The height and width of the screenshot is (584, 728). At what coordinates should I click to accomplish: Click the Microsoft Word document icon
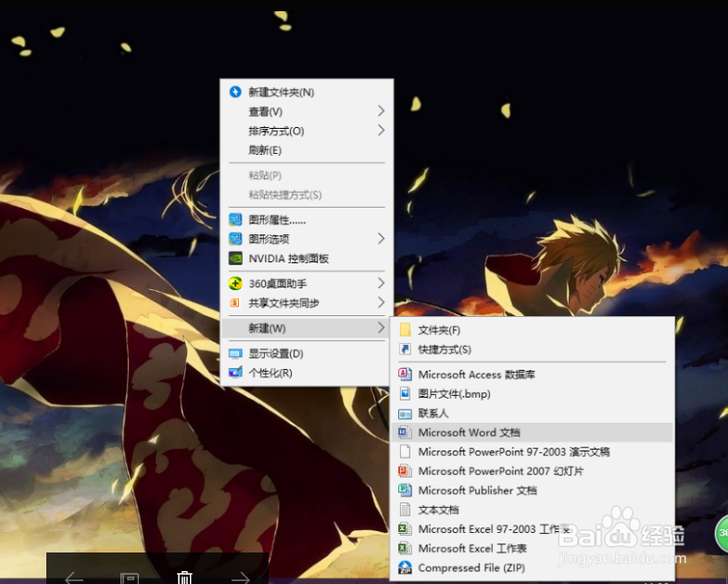(405, 433)
